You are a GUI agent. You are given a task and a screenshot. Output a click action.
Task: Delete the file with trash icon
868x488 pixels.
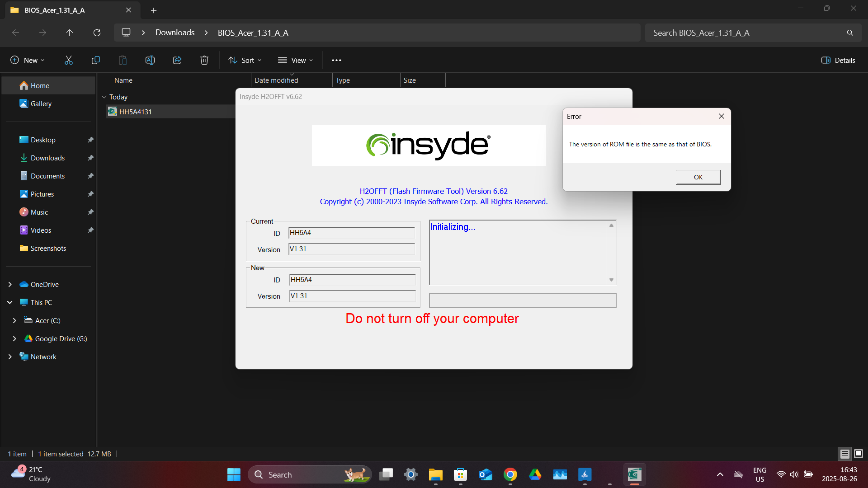click(204, 60)
